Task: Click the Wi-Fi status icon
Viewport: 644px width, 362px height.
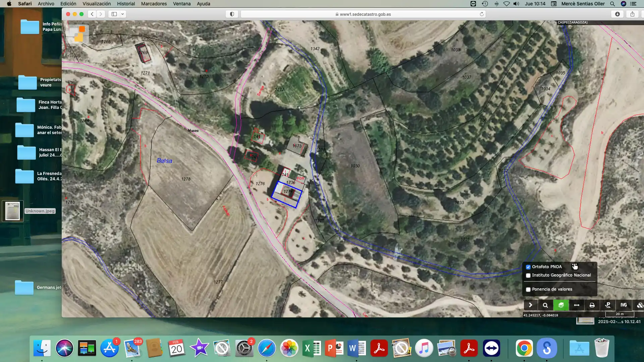Action: (x=506, y=4)
